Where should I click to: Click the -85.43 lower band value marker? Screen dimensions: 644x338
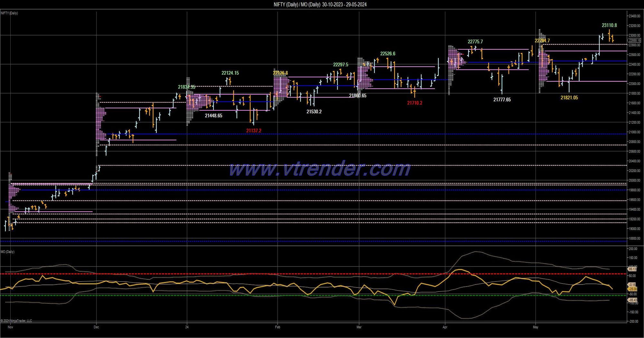point(632,300)
